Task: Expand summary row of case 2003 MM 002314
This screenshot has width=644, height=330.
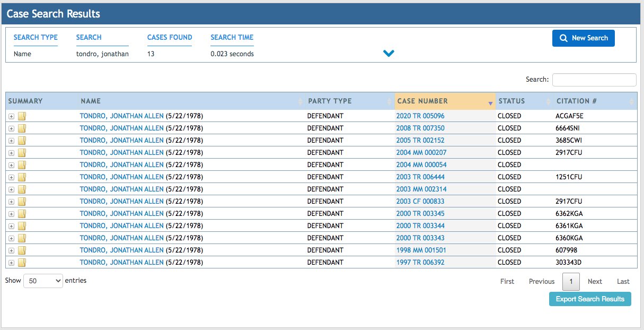Action: click(12, 189)
